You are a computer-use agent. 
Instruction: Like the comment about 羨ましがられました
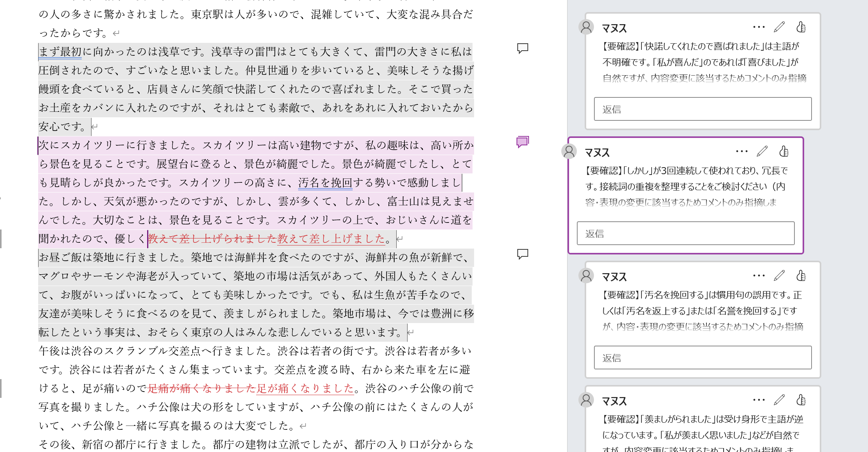pos(801,400)
